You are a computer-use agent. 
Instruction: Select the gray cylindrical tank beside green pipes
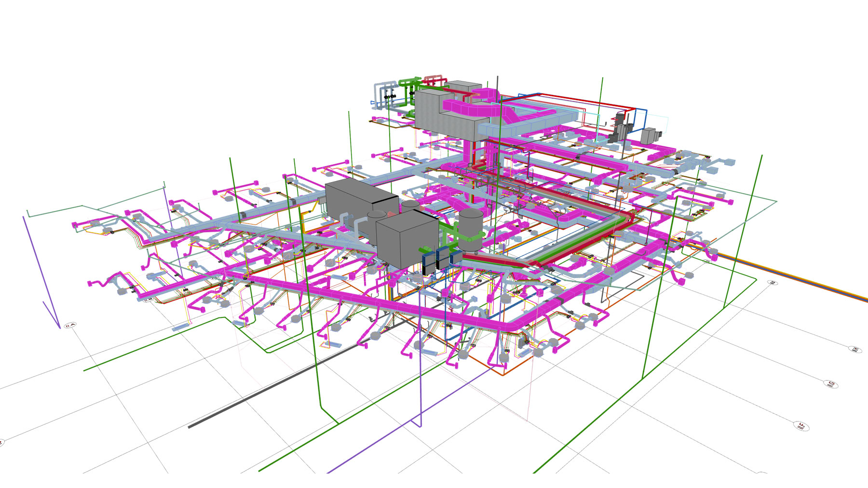click(x=471, y=223)
